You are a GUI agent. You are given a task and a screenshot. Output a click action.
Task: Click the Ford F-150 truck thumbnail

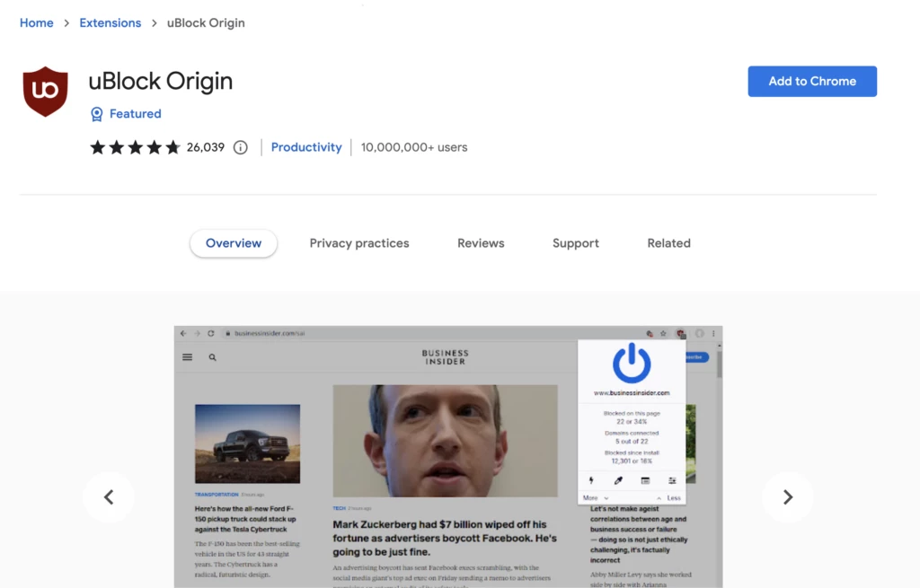[x=248, y=443]
